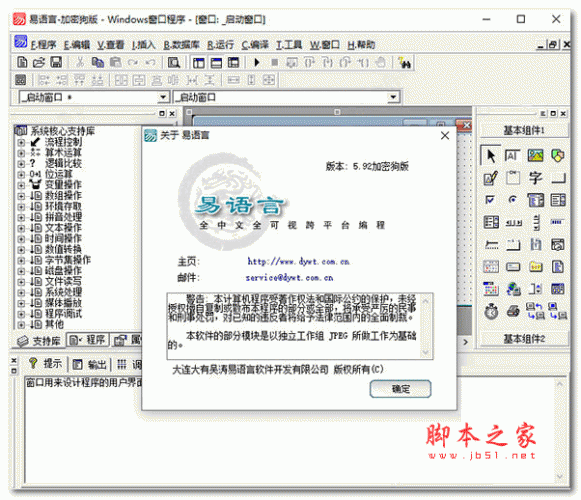Viewport: 581px width, 500px height.
Task: Click the Run (play) toolbar icon
Action: click(257, 62)
